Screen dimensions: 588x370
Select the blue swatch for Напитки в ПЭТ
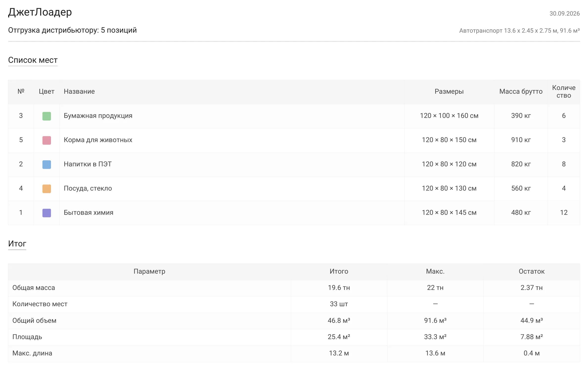(x=46, y=164)
